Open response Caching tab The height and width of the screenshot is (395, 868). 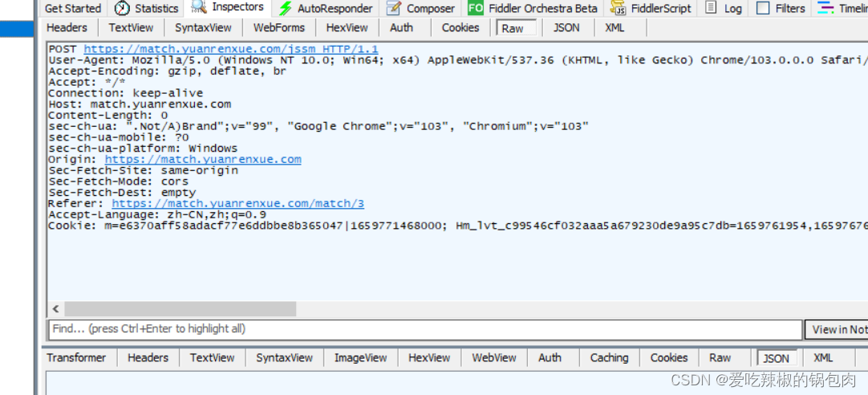609,358
